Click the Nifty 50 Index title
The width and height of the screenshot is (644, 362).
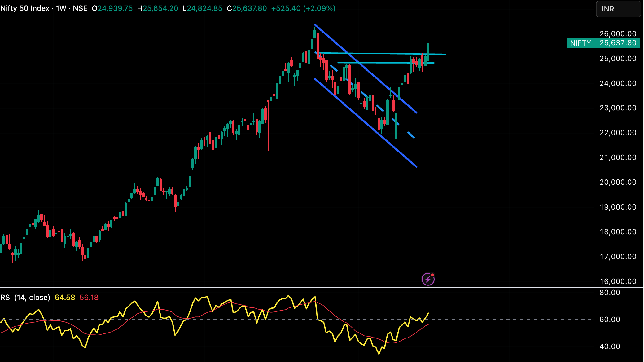25,8
